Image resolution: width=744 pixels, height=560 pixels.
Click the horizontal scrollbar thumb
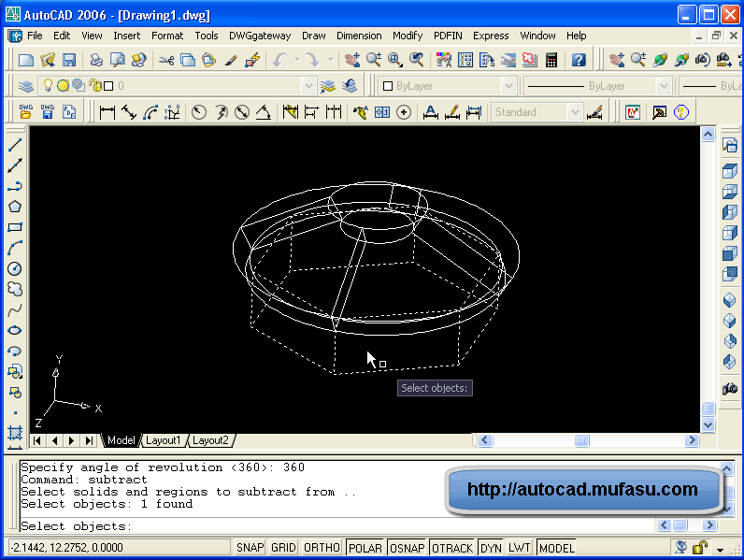coord(581,440)
